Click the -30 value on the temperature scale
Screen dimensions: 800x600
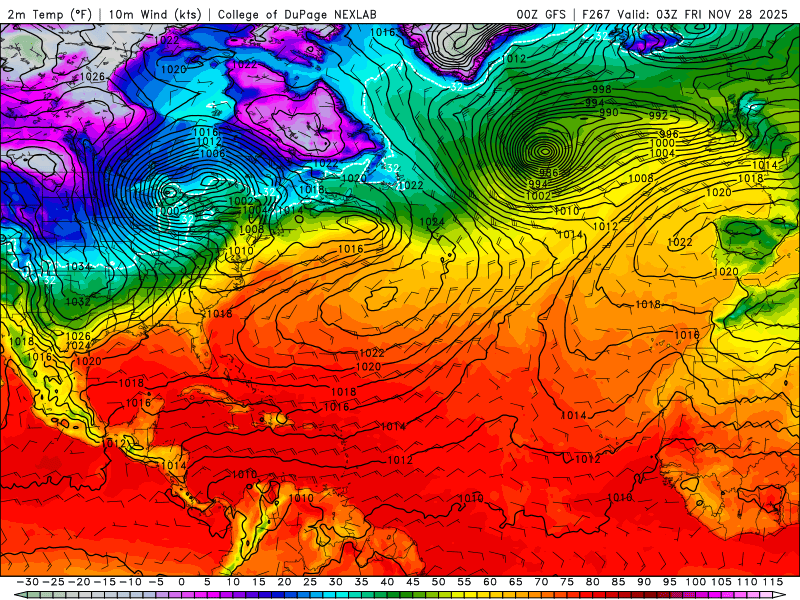(28, 582)
